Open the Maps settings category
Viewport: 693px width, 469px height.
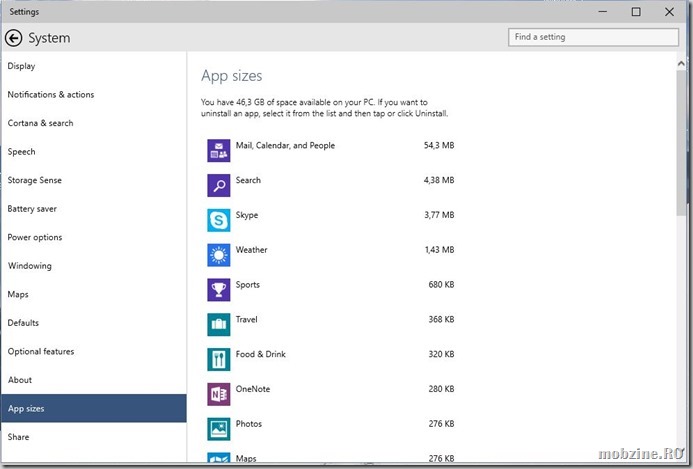tap(93, 294)
